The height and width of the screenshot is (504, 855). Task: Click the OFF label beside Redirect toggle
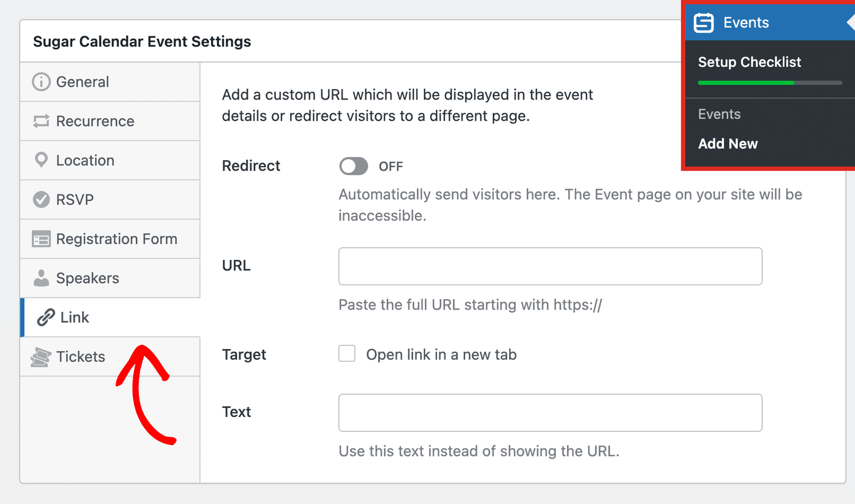[x=391, y=167]
